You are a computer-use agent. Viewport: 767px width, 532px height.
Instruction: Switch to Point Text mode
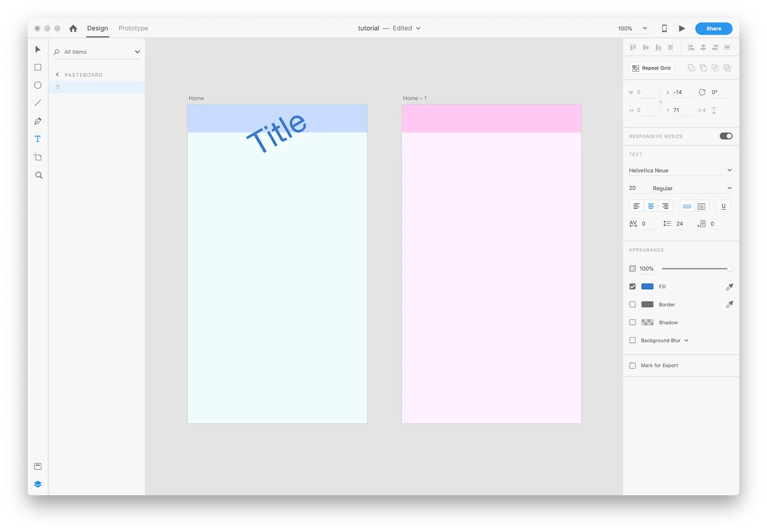pos(687,206)
